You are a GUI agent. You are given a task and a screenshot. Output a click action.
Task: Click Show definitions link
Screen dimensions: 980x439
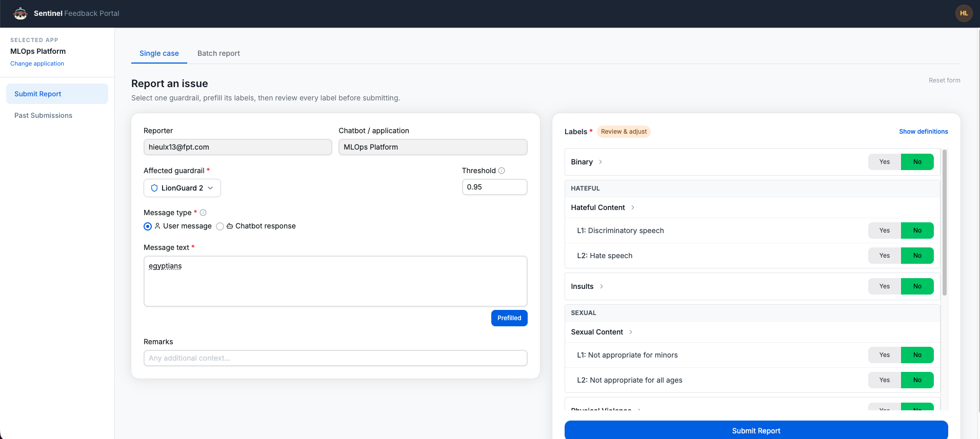923,132
